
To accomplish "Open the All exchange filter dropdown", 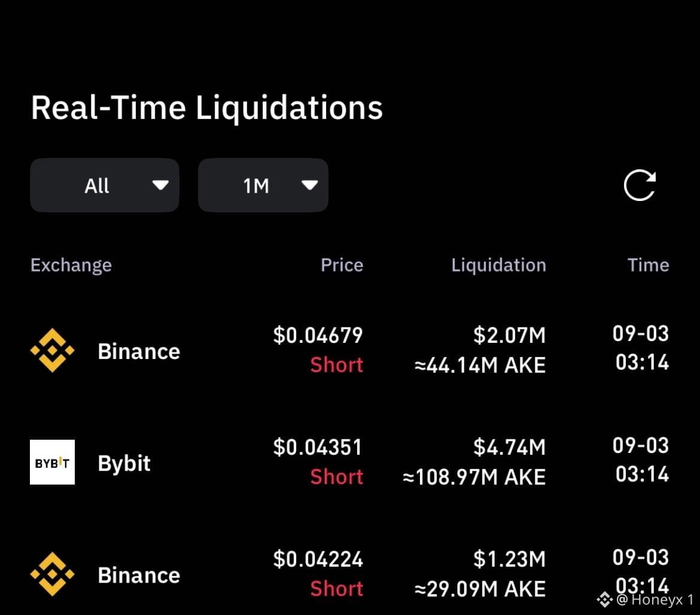I will click(105, 185).
